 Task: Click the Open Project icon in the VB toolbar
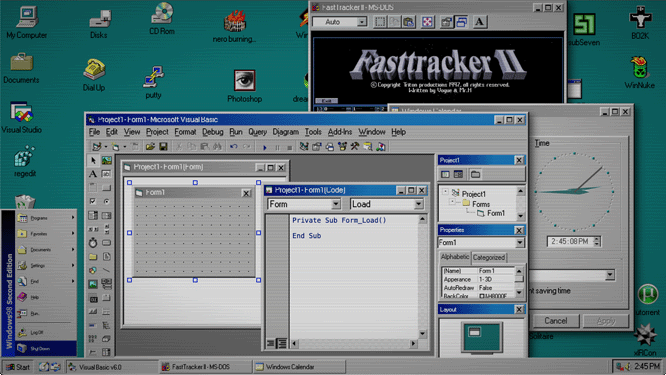point(150,147)
